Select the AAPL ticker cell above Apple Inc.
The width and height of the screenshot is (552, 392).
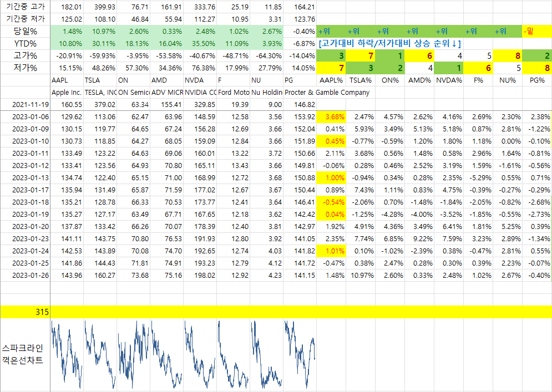[x=67, y=80]
